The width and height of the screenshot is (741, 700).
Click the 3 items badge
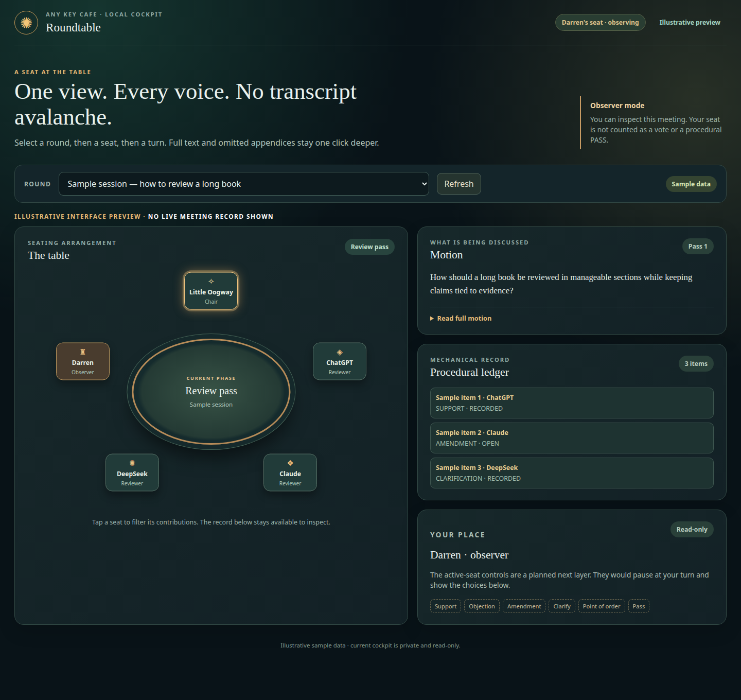(696, 364)
